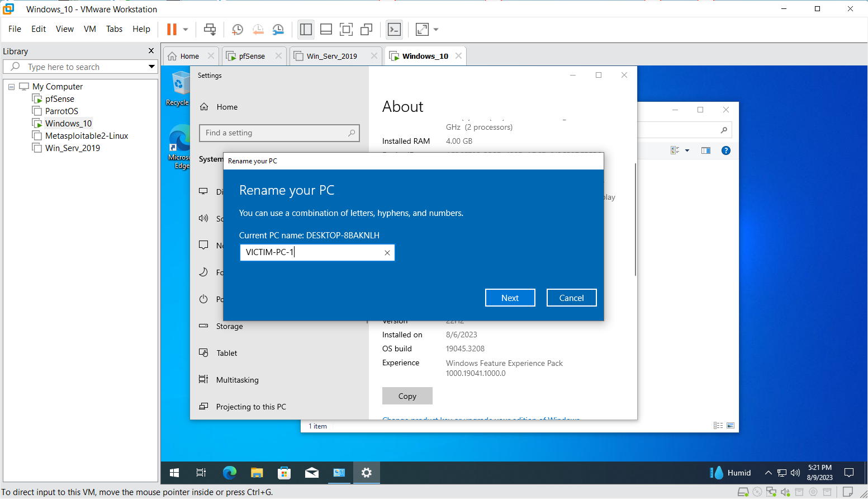Show hidden system tray icons
868x499 pixels.
(x=769, y=473)
